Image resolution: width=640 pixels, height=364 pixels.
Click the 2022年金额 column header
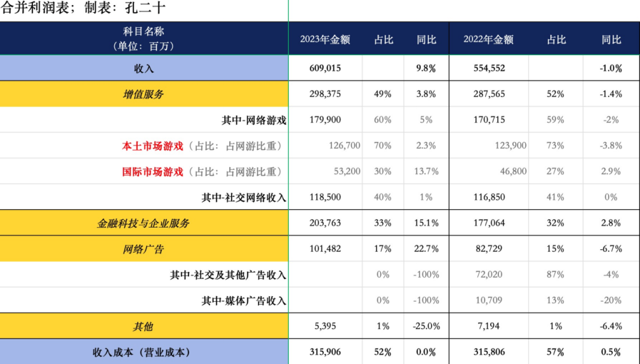click(x=488, y=39)
